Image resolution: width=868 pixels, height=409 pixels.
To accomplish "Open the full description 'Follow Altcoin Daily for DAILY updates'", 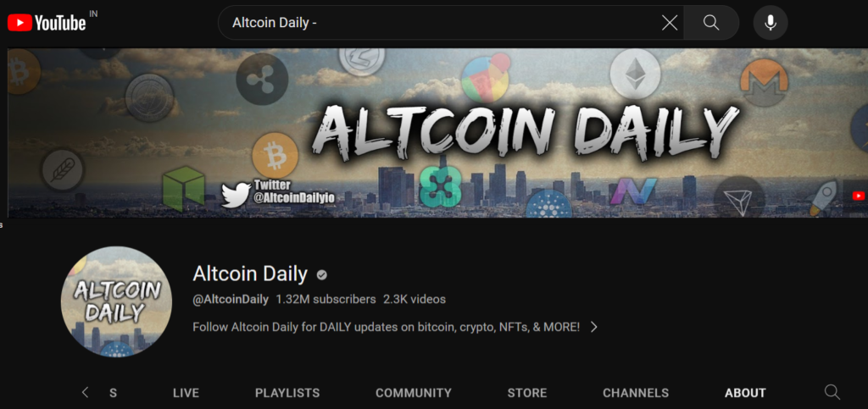I will [x=387, y=327].
